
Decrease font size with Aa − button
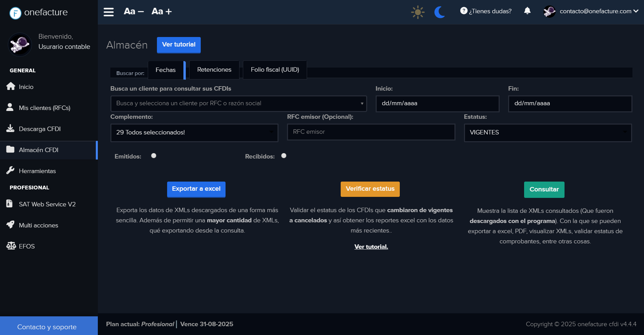tap(134, 12)
